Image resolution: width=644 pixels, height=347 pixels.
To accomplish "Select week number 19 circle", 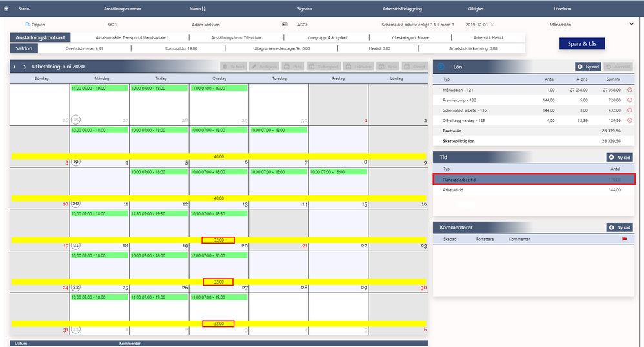I will click(x=75, y=162).
